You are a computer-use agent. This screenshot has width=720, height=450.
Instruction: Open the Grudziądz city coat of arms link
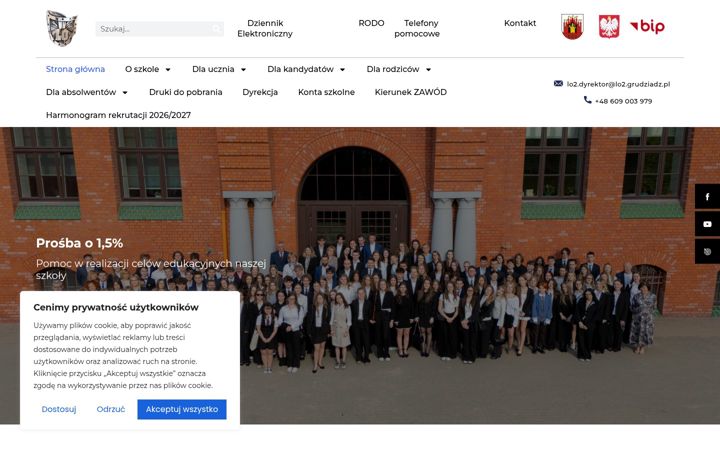click(572, 27)
